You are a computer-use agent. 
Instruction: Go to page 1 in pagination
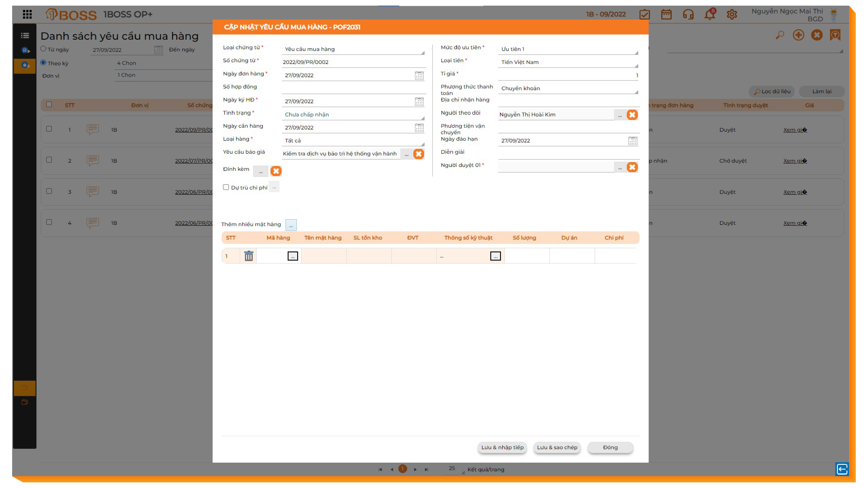pyautogui.click(x=402, y=469)
